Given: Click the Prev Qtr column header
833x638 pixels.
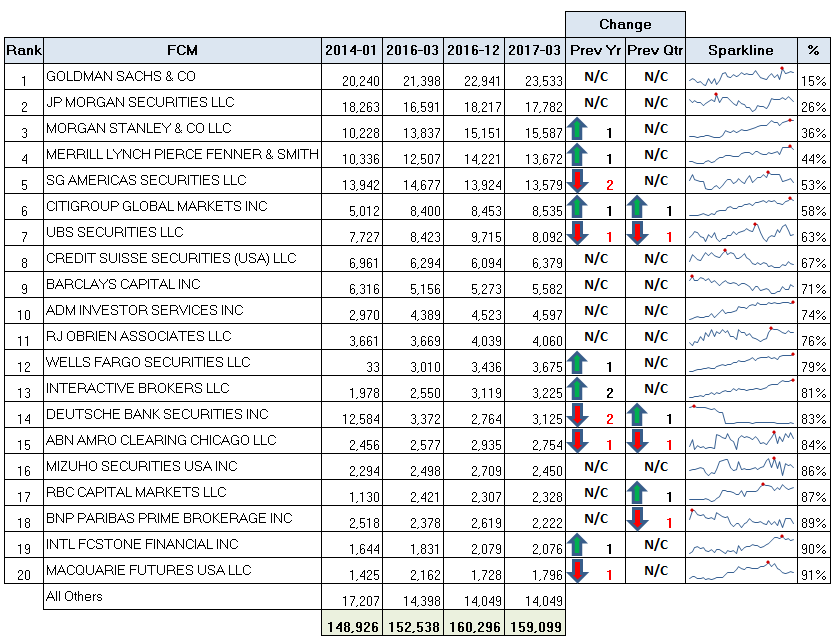Looking at the screenshot, I should pos(656,50).
